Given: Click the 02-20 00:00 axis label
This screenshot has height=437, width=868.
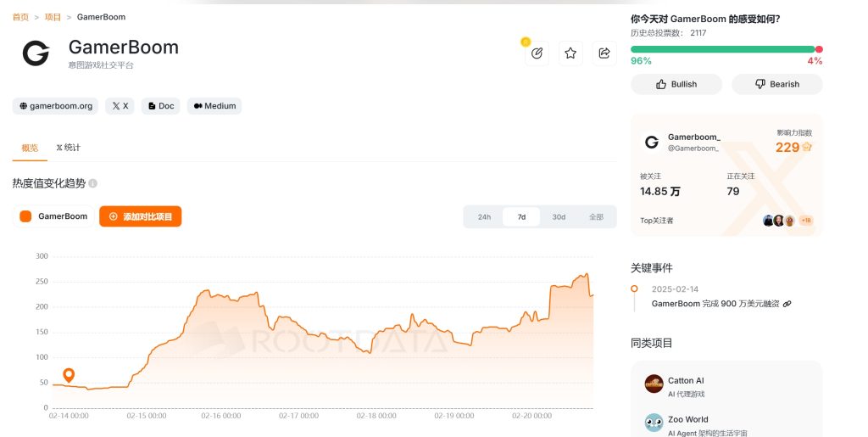Looking at the screenshot, I should click(531, 416).
